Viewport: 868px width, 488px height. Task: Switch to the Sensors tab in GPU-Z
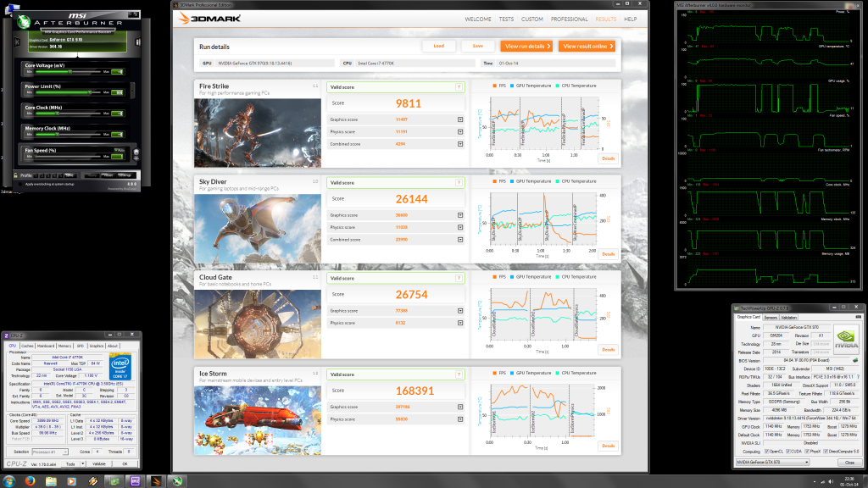click(x=771, y=317)
